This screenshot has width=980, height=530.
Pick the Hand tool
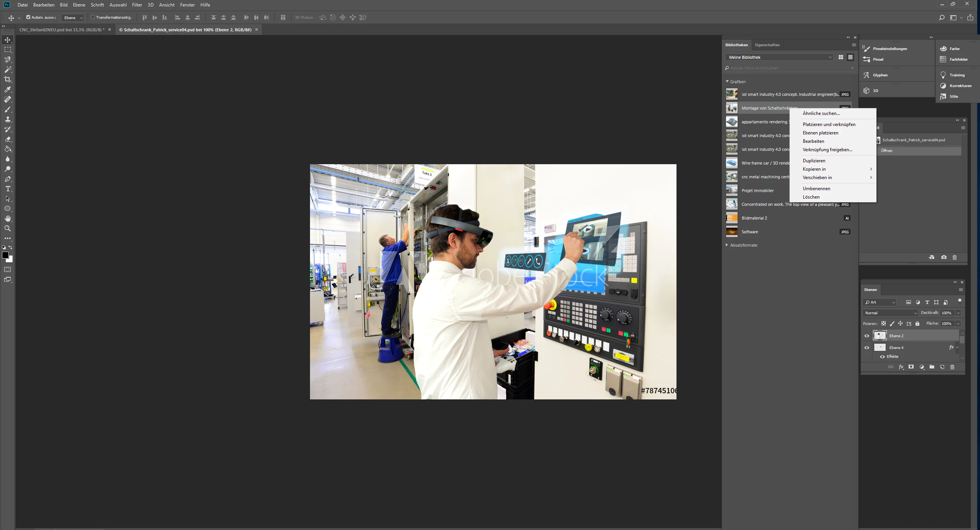(x=8, y=218)
